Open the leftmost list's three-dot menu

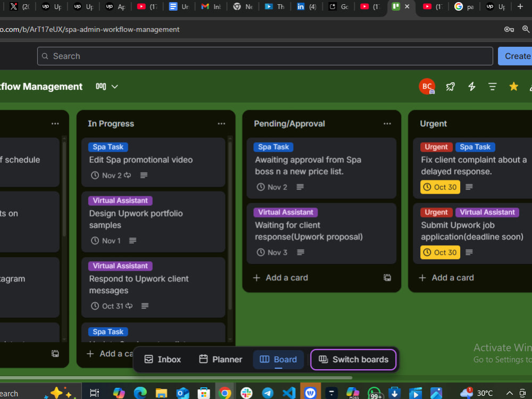click(x=55, y=124)
